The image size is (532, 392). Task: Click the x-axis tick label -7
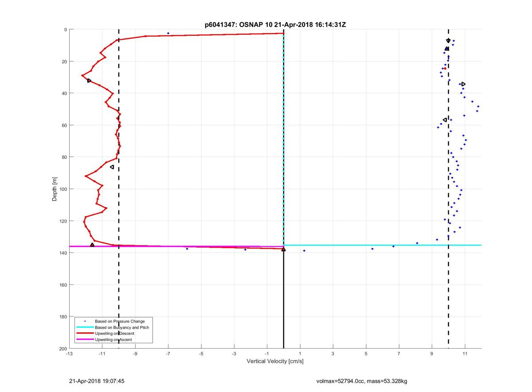168,354
